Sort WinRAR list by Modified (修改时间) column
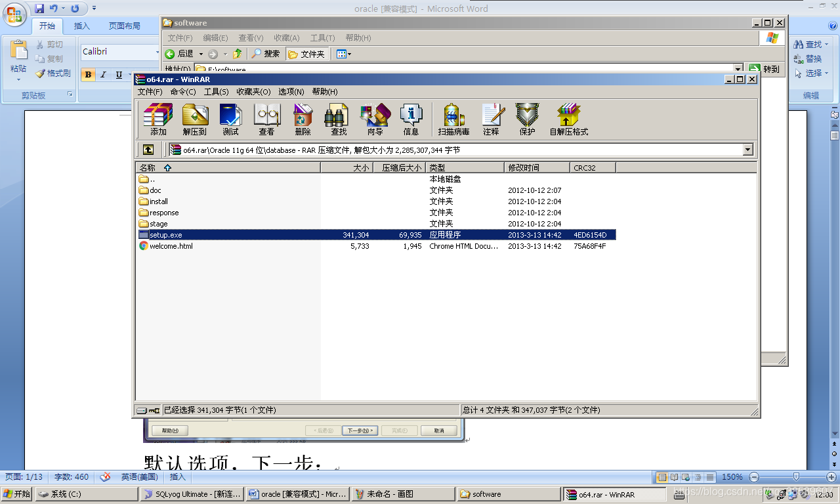This screenshot has width=840, height=504. point(536,167)
